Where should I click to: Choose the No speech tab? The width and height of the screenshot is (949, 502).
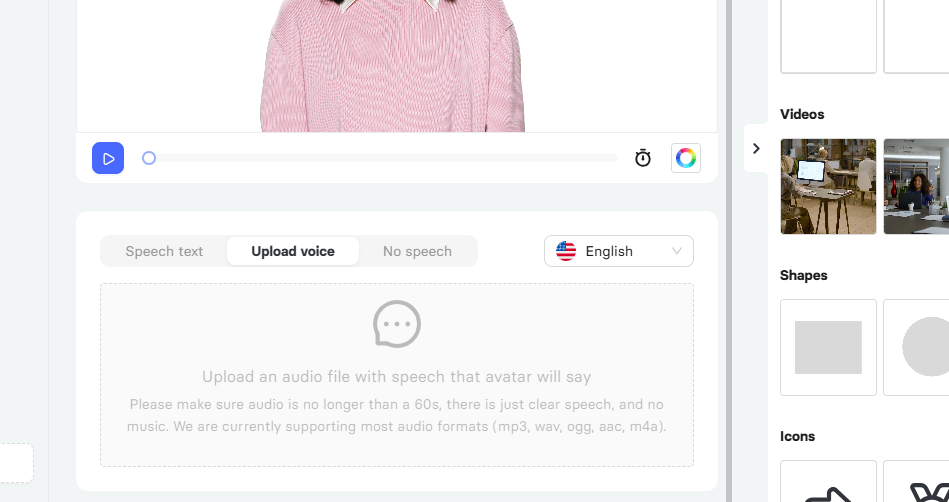point(418,251)
